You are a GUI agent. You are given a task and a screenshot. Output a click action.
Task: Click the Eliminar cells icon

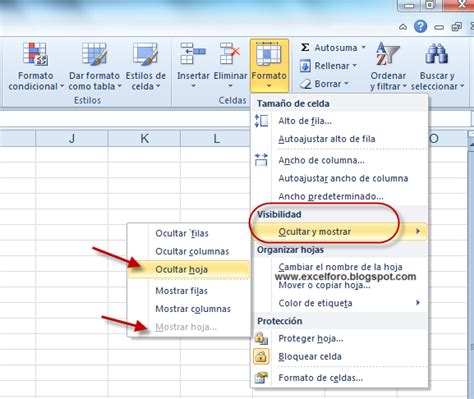click(230, 53)
